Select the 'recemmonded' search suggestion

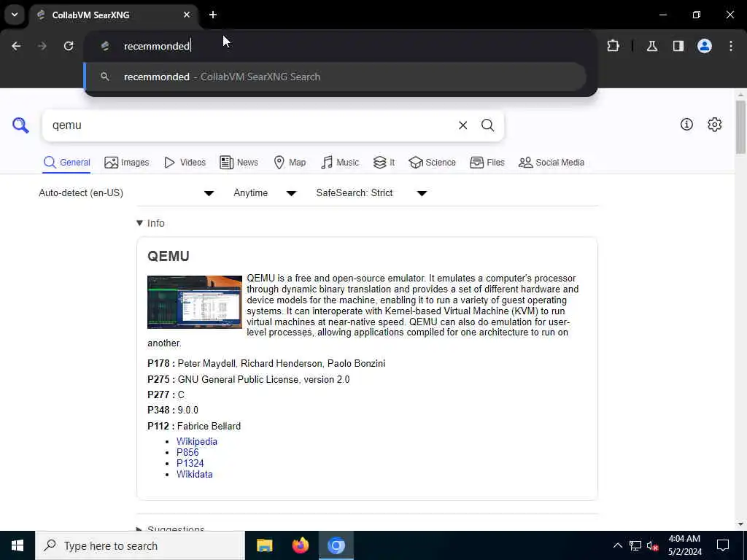pyautogui.click(x=336, y=77)
